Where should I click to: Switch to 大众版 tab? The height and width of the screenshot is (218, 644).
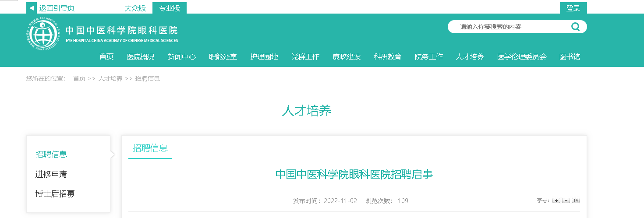tap(135, 8)
